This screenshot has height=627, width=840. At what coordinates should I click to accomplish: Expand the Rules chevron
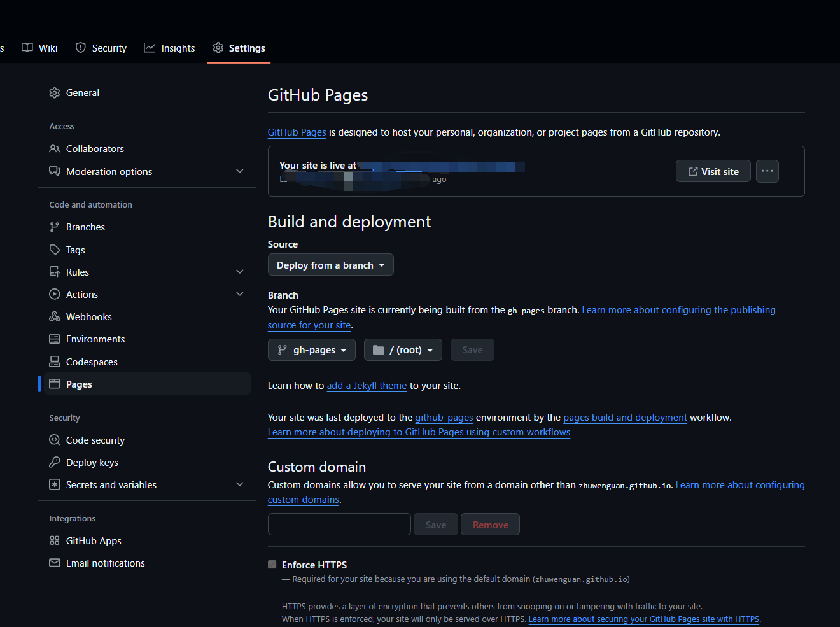click(240, 272)
